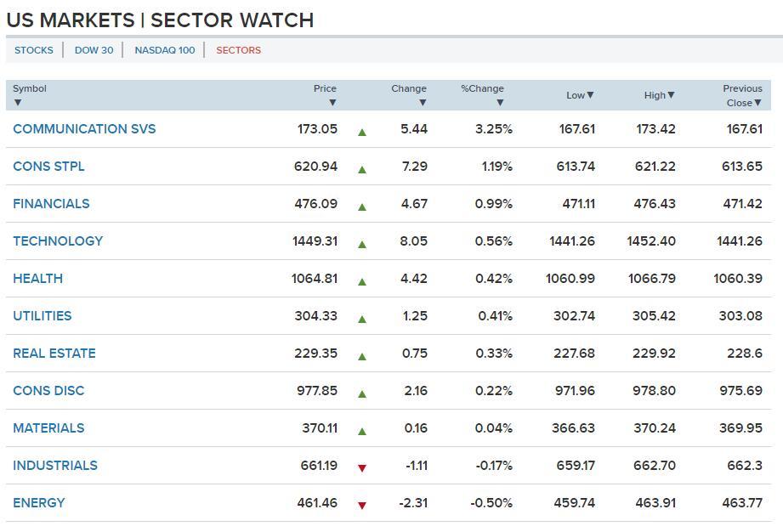Click the green up arrow in Utilities row
This screenshot has width=783, height=532.
pyautogui.click(x=362, y=319)
